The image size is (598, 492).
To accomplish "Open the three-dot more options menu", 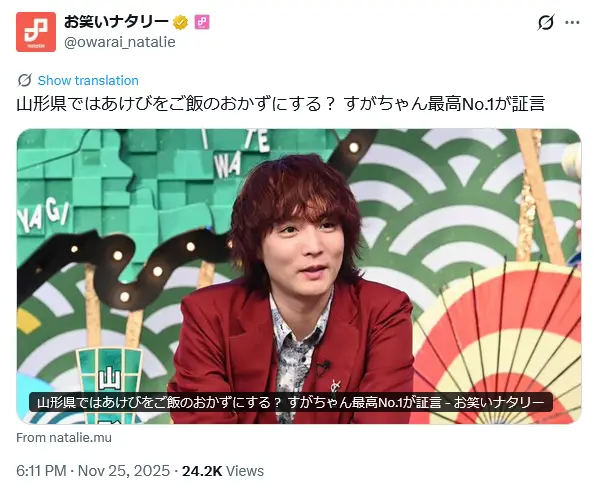I will point(572,23).
